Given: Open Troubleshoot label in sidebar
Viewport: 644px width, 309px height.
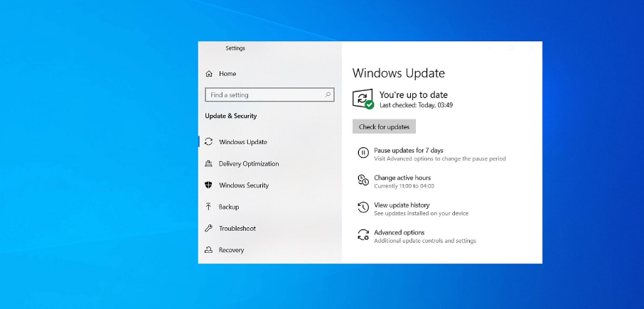Looking at the screenshot, I should (x=237, y=229).
